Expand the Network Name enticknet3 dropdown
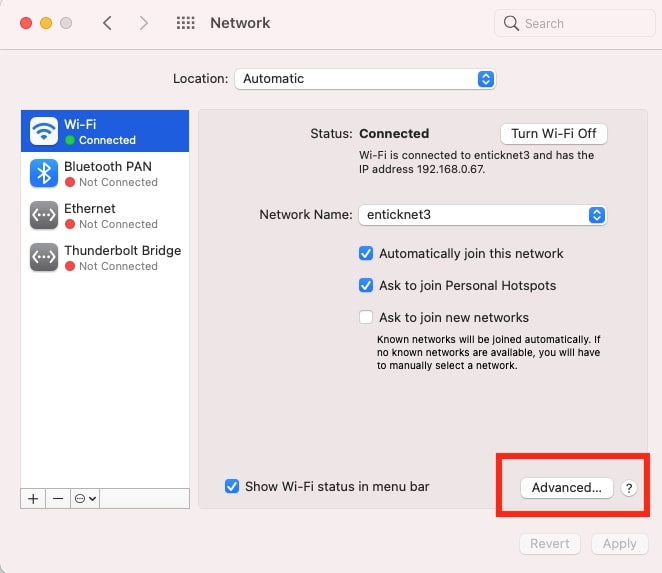 click(483, 215)
